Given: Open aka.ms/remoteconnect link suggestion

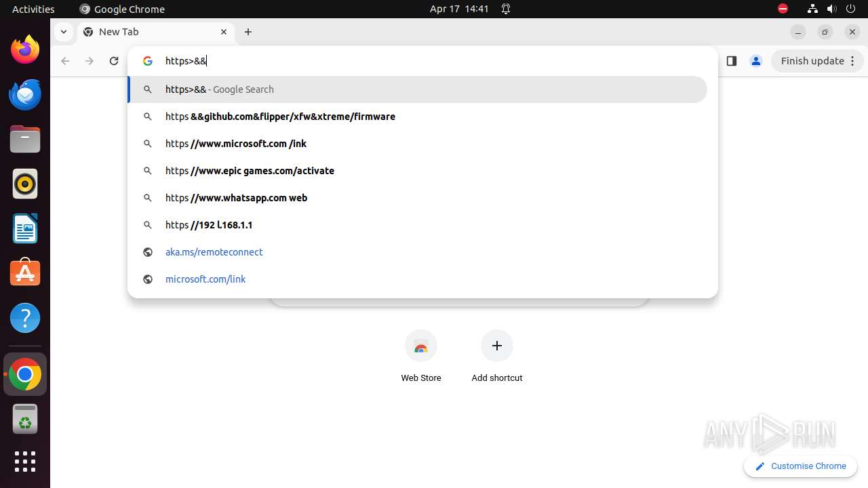Looking at the screenshot, I should coord(418,252).
